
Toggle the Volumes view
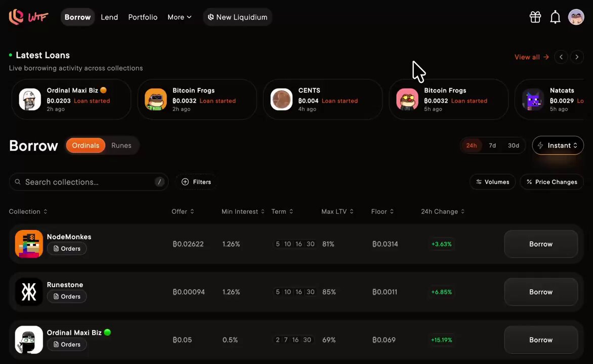tap(492, 182)
